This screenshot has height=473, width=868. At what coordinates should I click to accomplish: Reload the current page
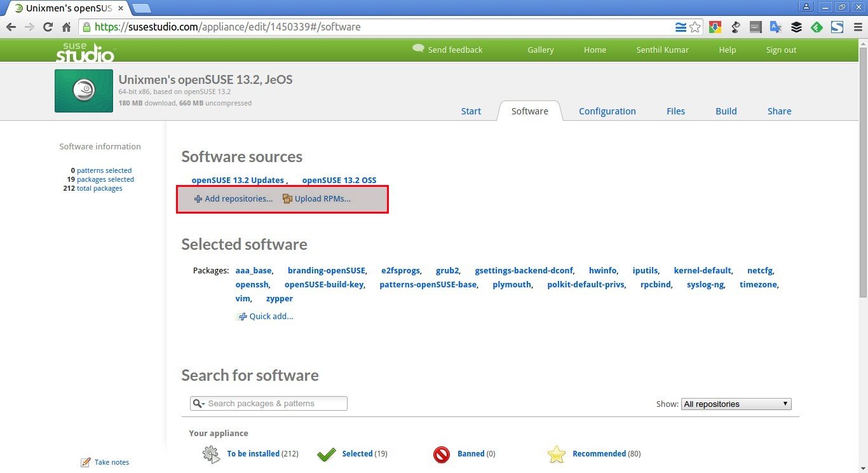click(x=48, y=27)
